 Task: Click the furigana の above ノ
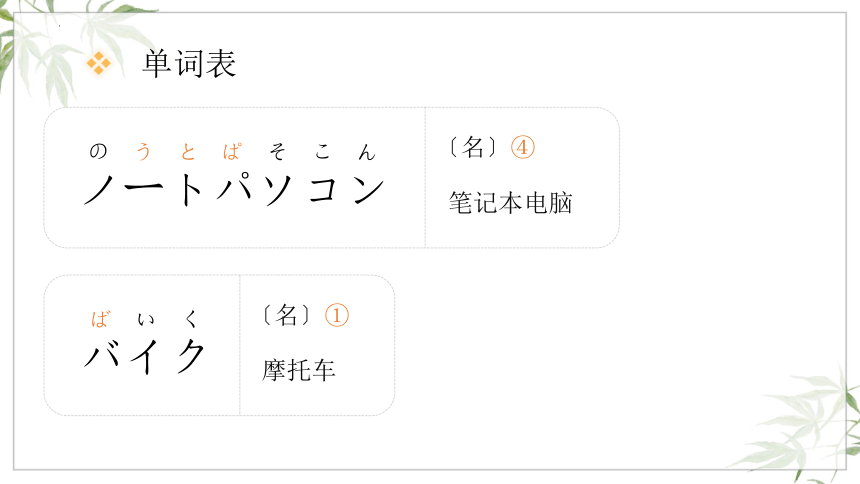click(98, 151)
